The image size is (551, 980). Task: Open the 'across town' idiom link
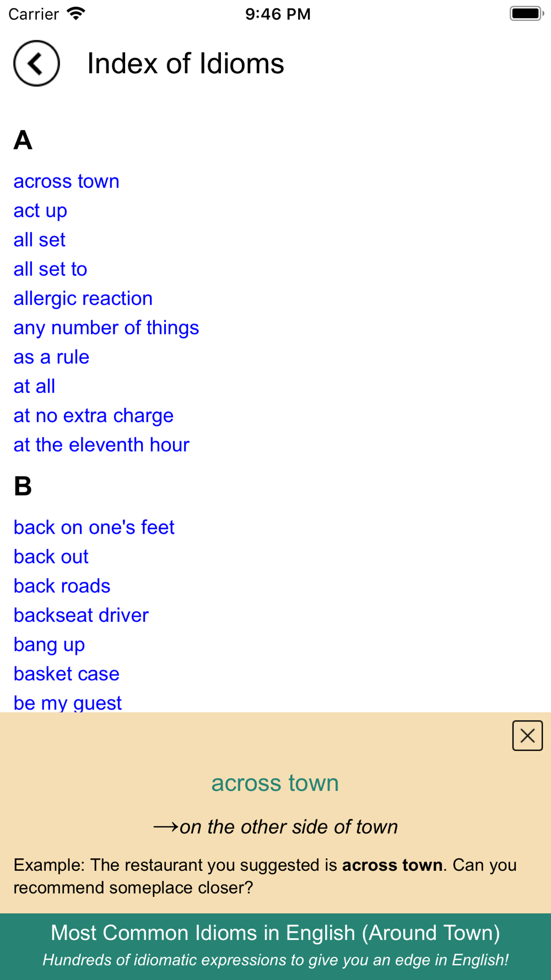pos(67,181)
